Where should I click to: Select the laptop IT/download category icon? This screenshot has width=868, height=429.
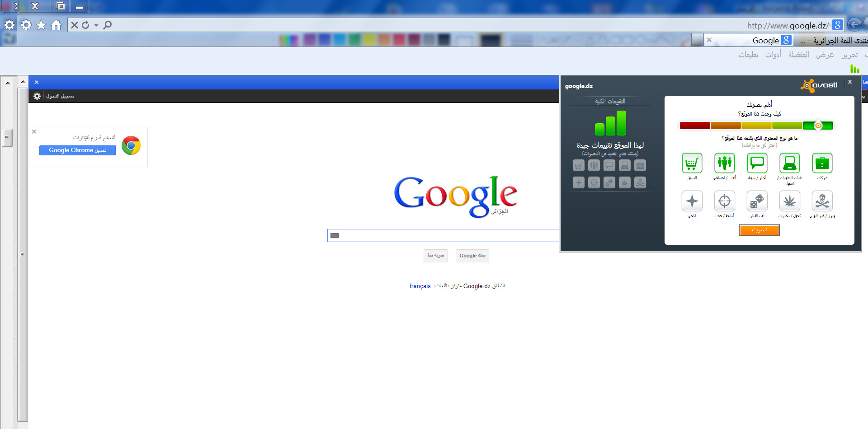pos(789,163)
